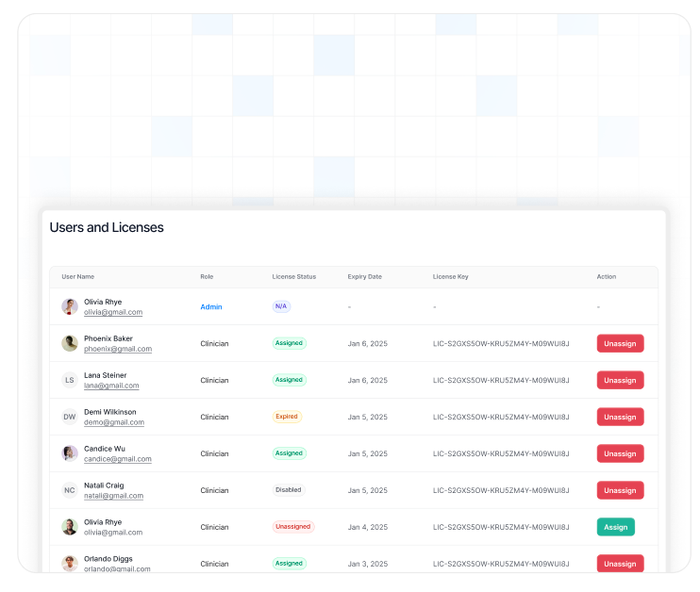Viewport: 700px width, 592px height.
Task: Click Orlando Diggs' profile avatar
Action: [70, 564]
